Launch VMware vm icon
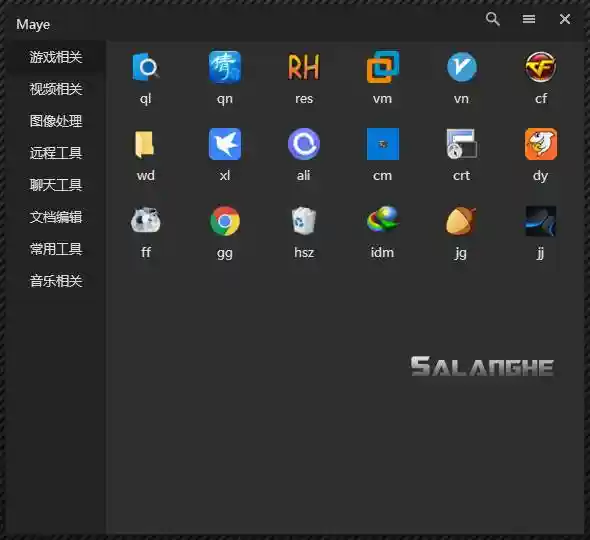The image size is (590, 540). 383,67
